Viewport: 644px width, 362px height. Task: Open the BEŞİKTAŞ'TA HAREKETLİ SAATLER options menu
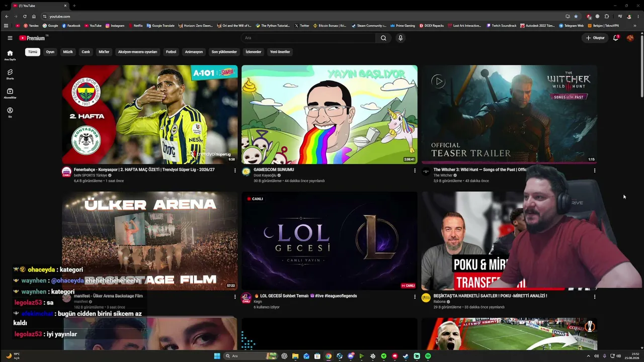coord(594,297)
